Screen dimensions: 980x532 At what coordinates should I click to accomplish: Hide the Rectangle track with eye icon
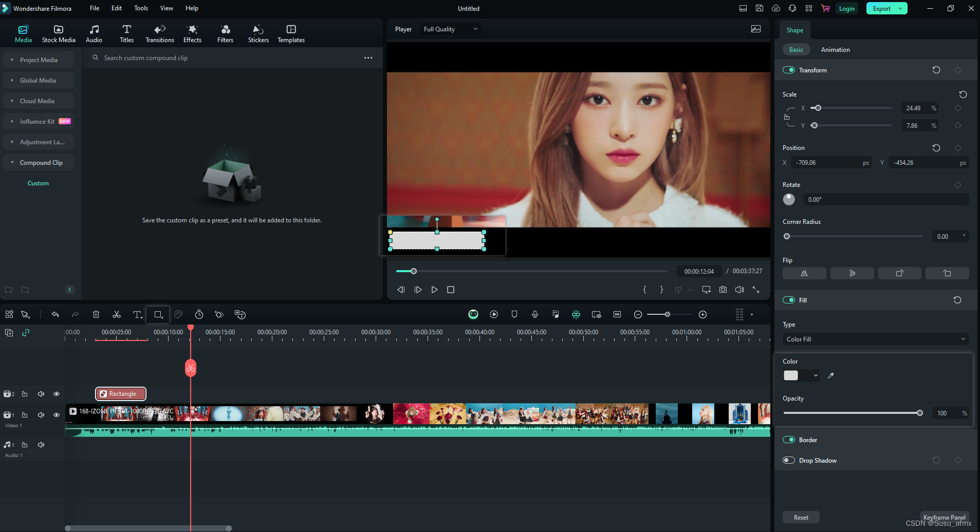tap(57, 394)
